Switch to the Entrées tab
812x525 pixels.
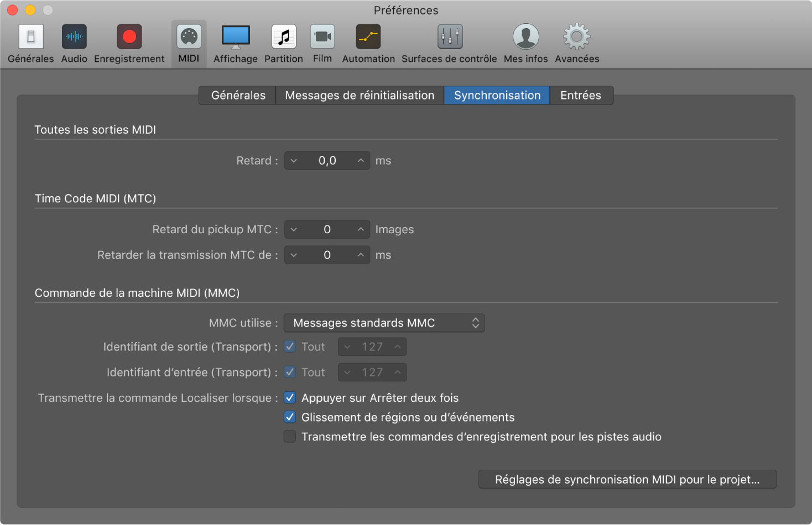coord(581,95)
